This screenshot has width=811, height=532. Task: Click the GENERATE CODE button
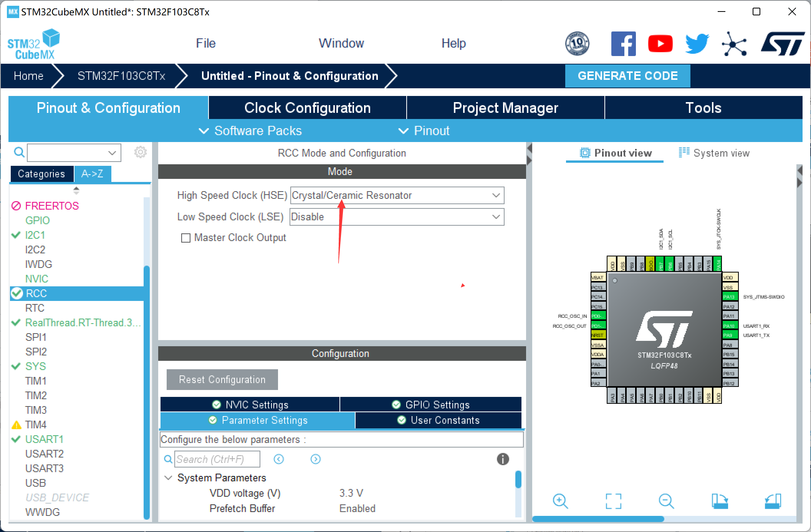click(x=627, y=76)
